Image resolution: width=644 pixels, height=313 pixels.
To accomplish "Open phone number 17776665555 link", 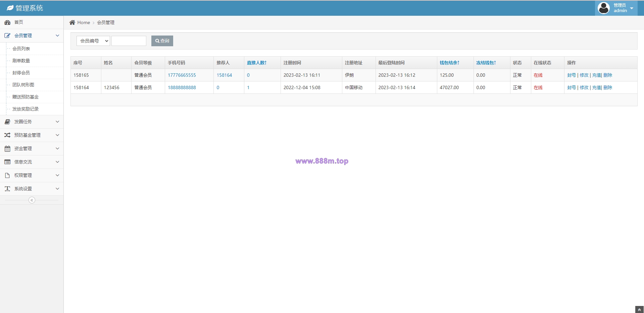I will point(182,75).
